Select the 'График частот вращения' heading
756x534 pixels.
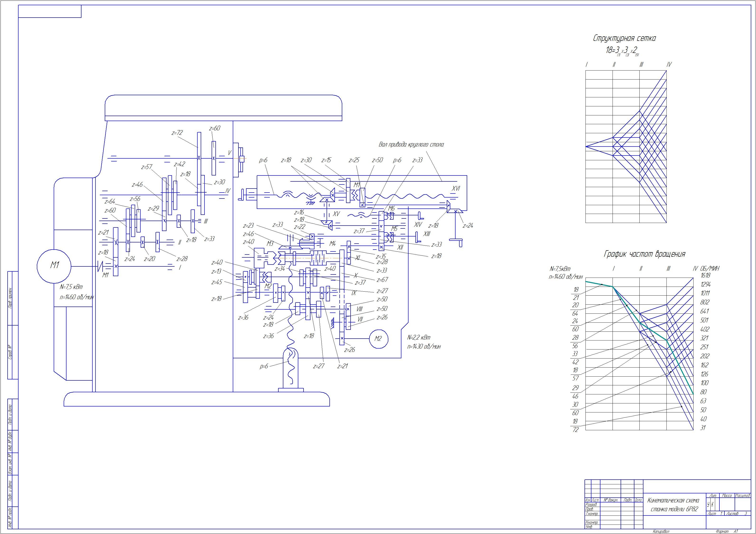[644, 254]
